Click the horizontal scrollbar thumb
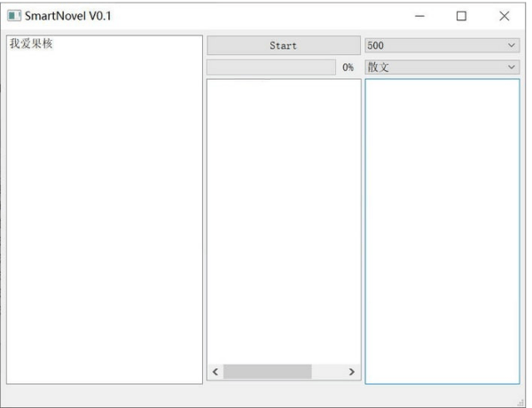The width and height of the screenshot is (532, 408). (x=268, y=372)
